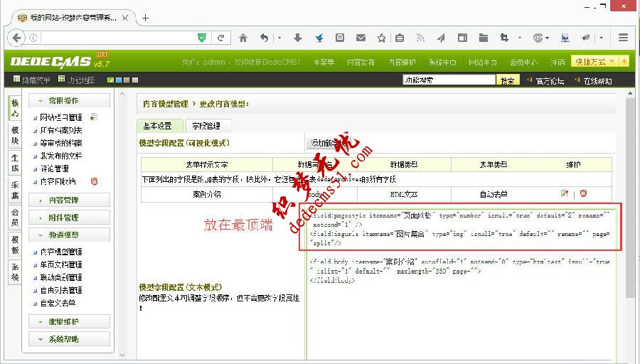Expand the 内容管理 menu section

69,200
